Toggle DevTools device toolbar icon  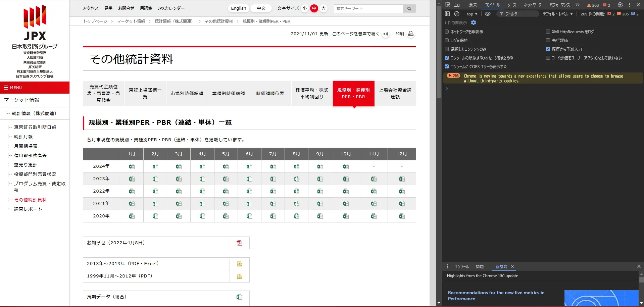tap(457, 5)
